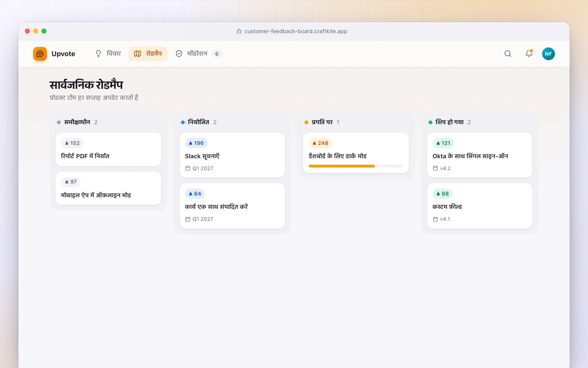Upvote the 121 badge on Okta card
Viewport: 588px width, 368px height.
[443, 143]
